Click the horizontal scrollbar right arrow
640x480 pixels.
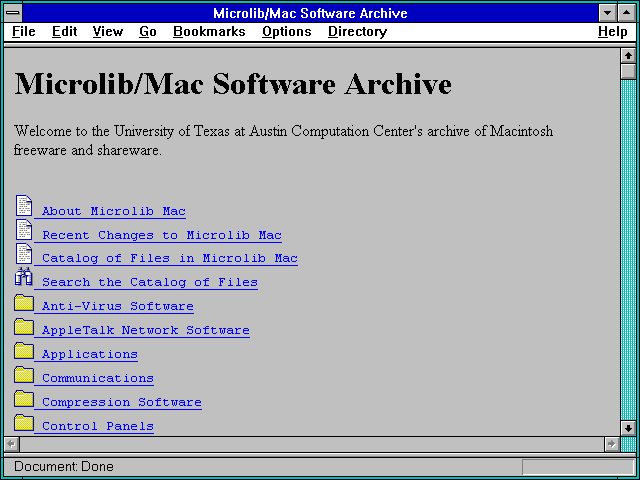point(611,444)
